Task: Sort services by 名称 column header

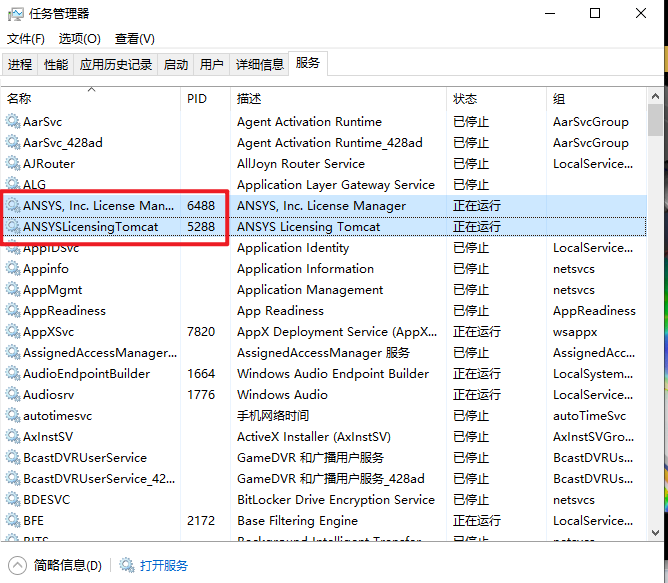Action: [20, 99]
